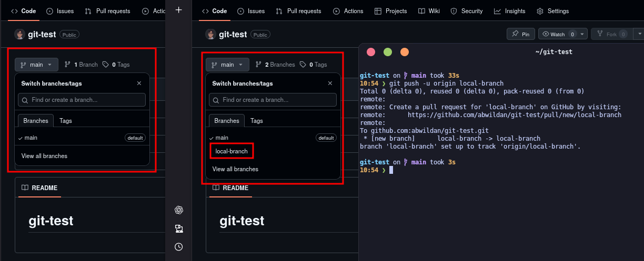644x261 pixels.
Task: Go to the Actions tab in the right page
Action: [348, 11]
